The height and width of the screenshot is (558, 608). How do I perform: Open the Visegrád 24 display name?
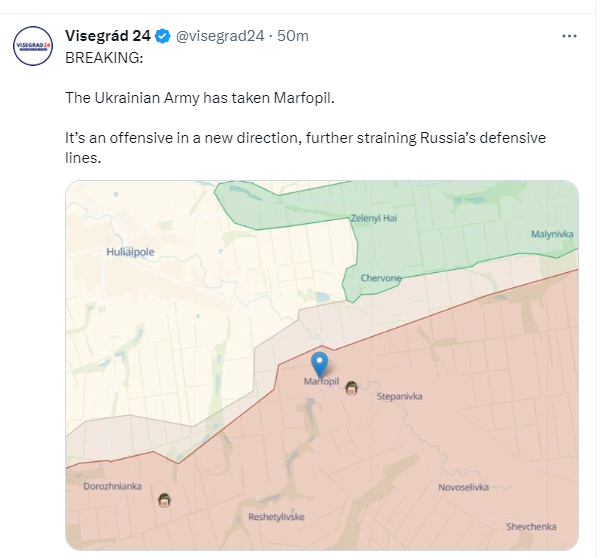point(107,36)
